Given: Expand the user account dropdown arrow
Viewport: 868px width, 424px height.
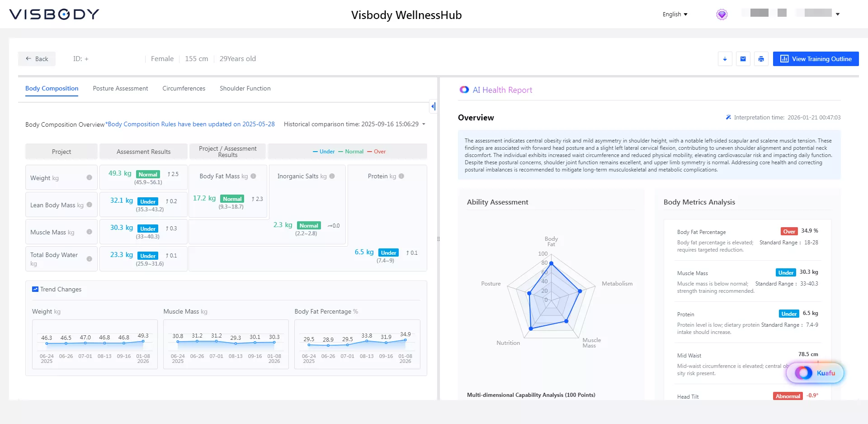Looking at the screenshot, I should (837, 14).
